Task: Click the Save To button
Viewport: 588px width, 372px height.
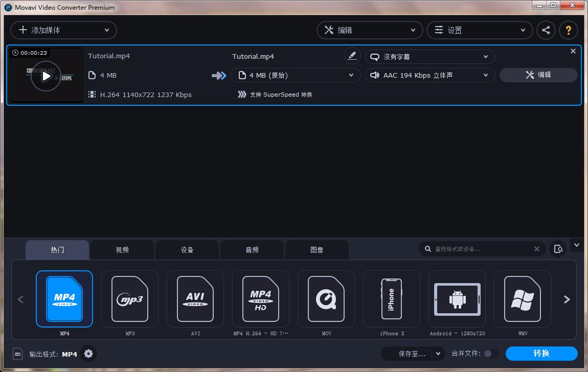Action: click(x=407, y=354)
